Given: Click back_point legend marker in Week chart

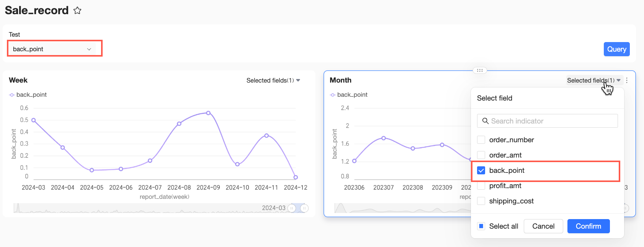Looking at the screenshot, I should click(x=12, y=95).
